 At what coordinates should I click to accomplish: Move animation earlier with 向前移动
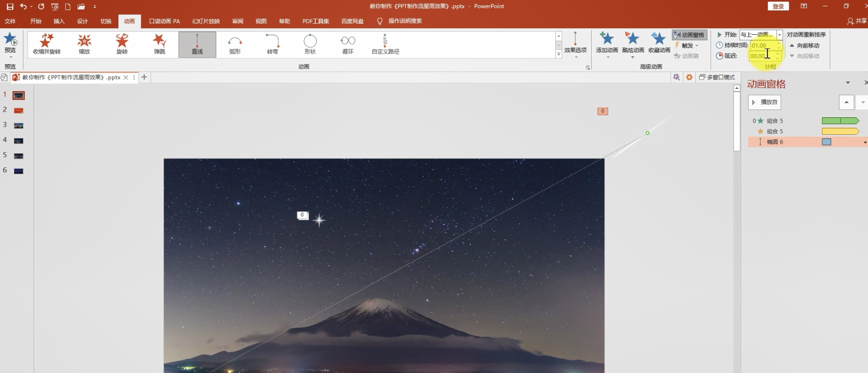pos(804,46)
